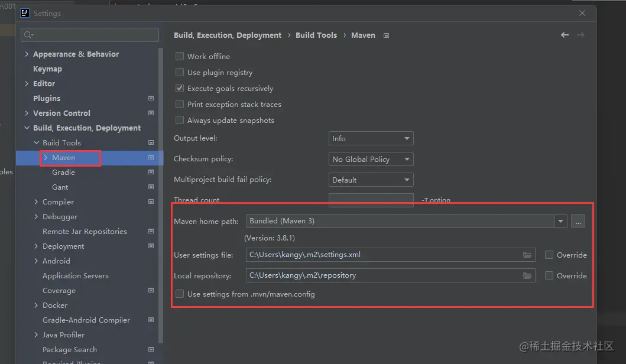The height and width of the screenshot is (364, 626).
Task: Go back with the left arrow icon
Action: pos(565,35)
